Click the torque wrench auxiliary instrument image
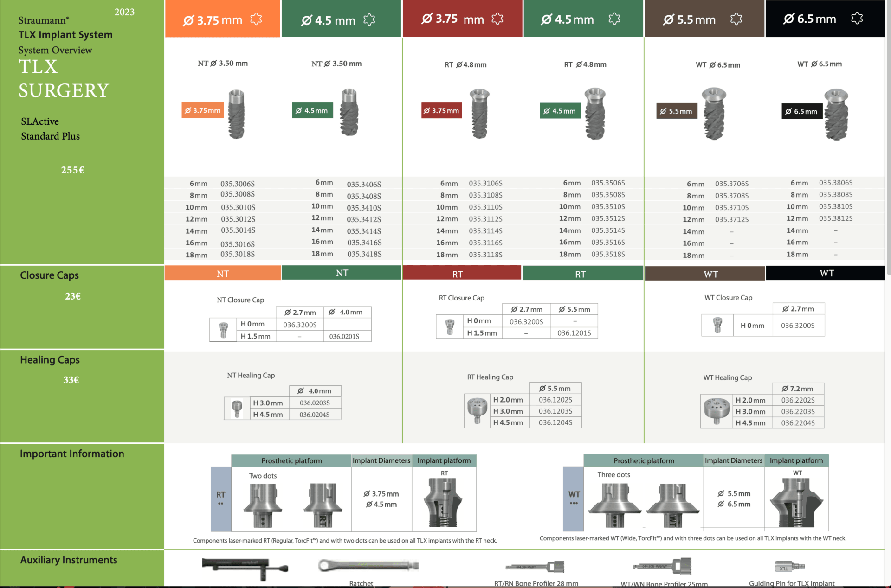Image resolution: width=891 pixels, height=588 pixels. [245, 569]
